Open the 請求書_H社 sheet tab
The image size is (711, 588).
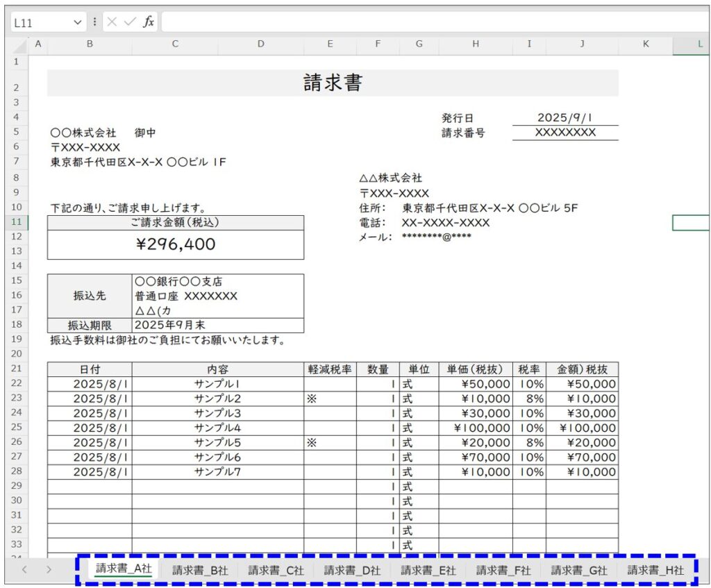655,571
